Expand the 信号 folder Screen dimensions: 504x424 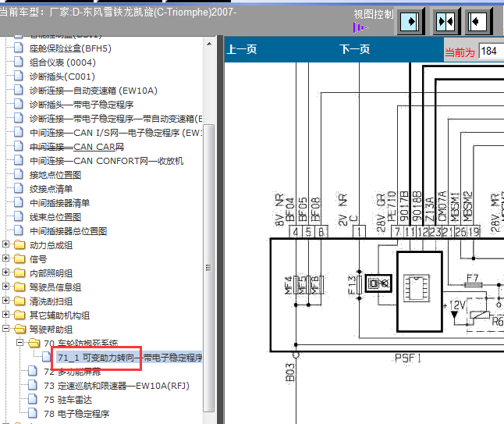[5, 258]
